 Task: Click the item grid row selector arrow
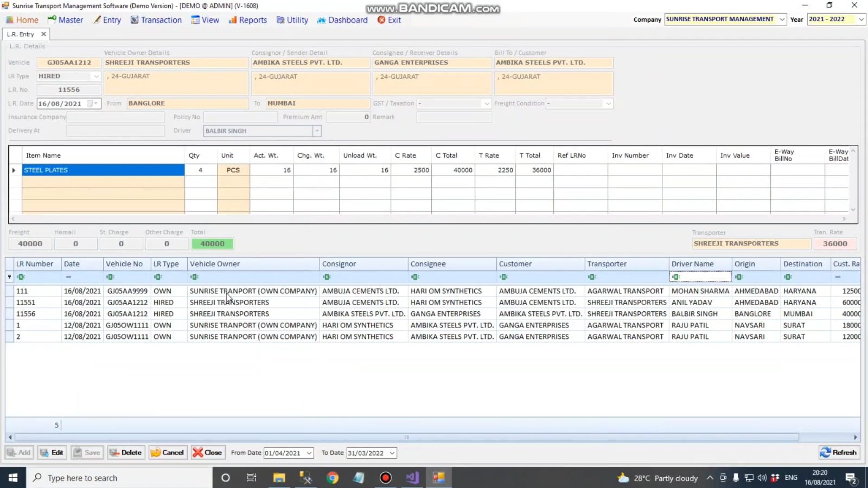tap(14, 170)
